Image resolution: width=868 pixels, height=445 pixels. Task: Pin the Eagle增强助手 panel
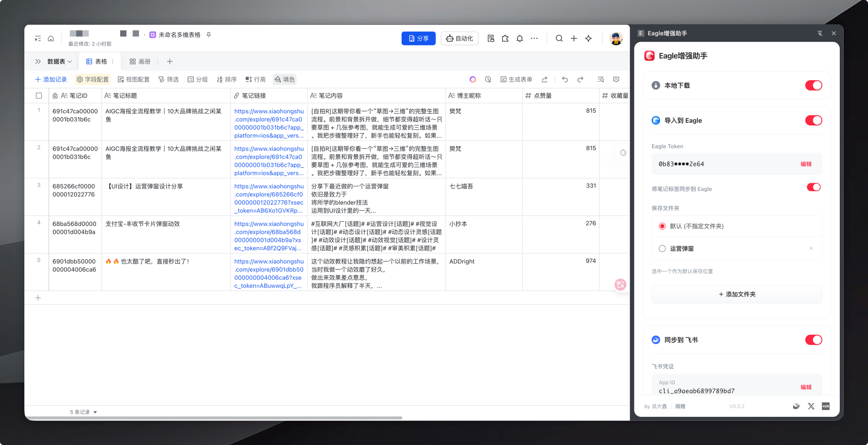[x=820, y=33]
